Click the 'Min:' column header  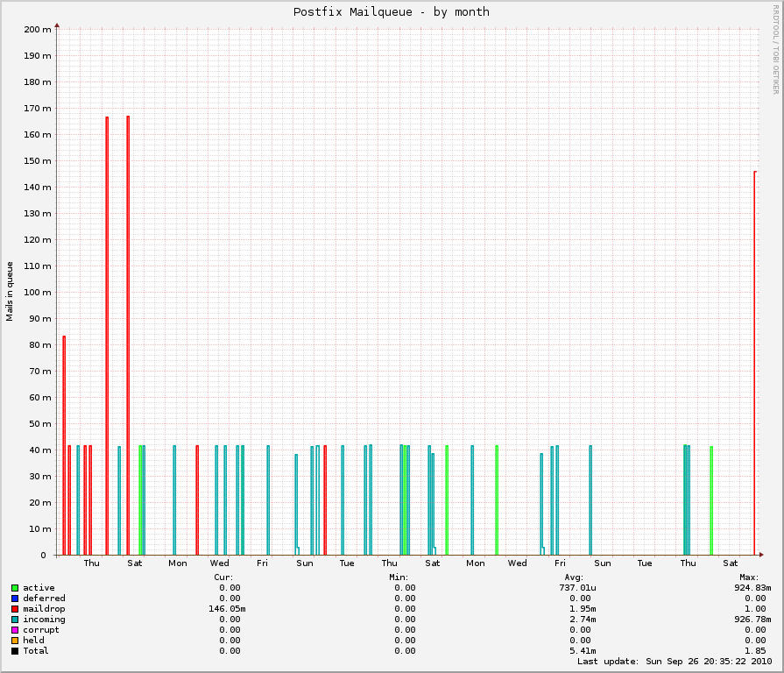point(399,577)
